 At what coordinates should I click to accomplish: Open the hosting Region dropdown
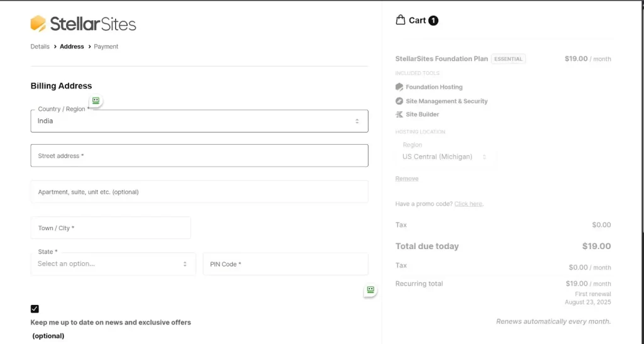pyautogui.click(x=445, y=157)
